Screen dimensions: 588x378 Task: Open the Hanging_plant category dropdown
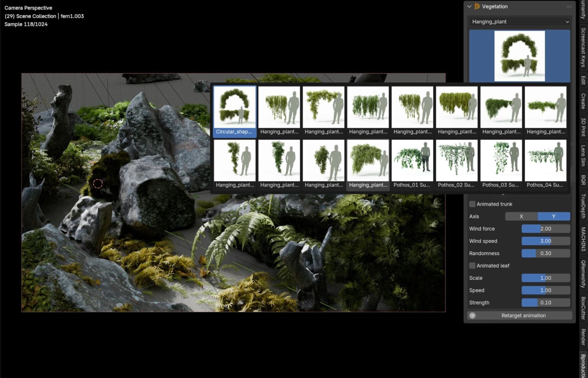[x=519, y=21]
